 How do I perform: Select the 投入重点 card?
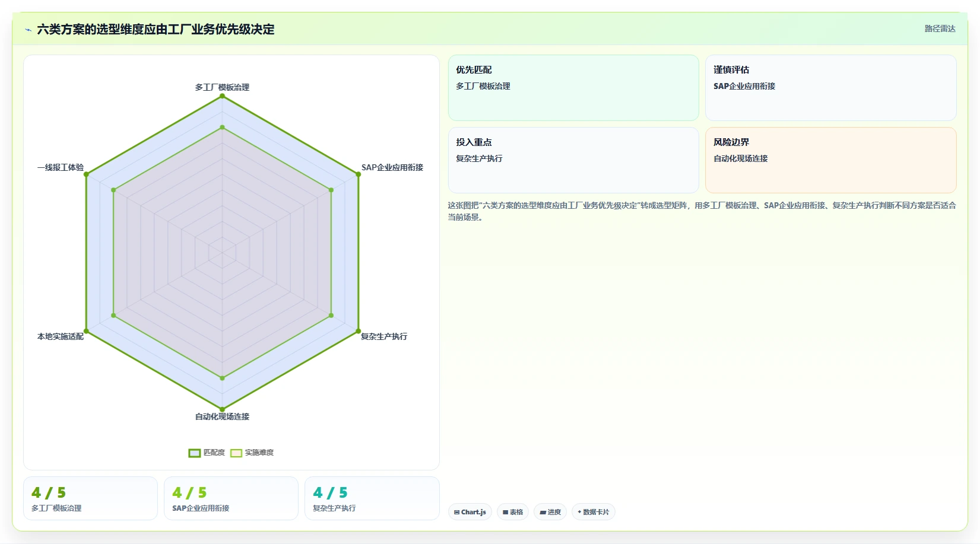coord(573,160)
